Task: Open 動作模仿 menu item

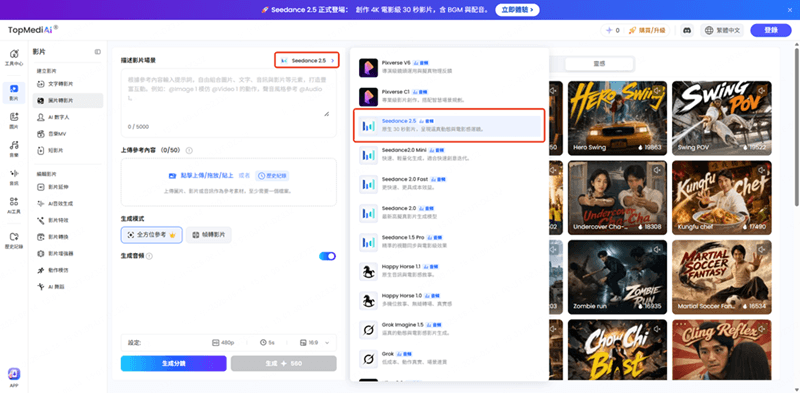Action: click(68, 270)
